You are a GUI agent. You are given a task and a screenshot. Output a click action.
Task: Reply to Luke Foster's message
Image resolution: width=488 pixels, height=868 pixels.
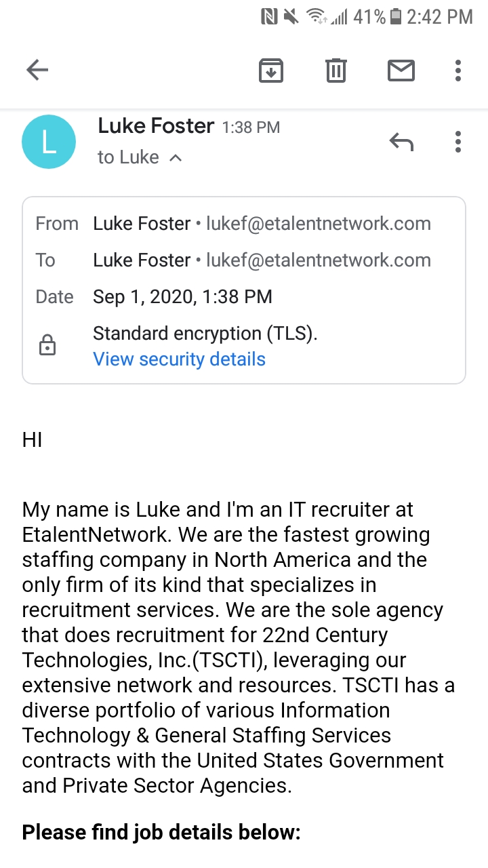pos(401,142)
